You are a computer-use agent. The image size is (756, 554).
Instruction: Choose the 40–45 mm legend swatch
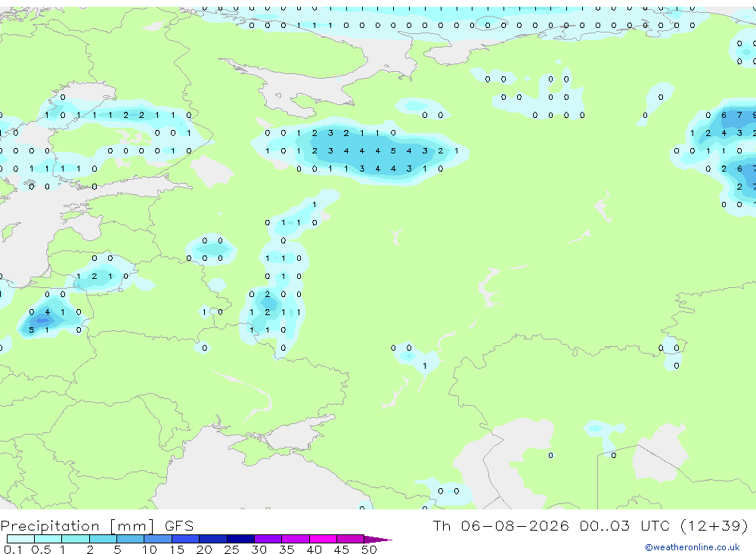pyautogui.click(x=323, y=539)
